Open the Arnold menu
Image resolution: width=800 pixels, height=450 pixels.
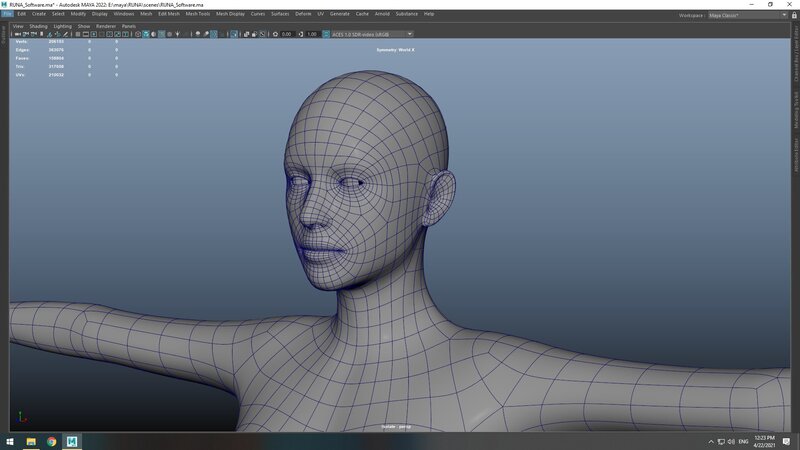380,14
